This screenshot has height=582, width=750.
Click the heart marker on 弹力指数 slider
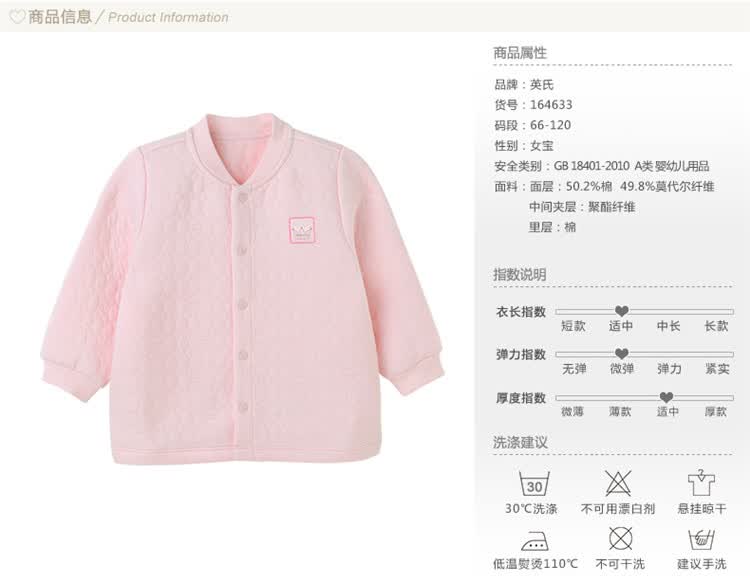point(621,354)
